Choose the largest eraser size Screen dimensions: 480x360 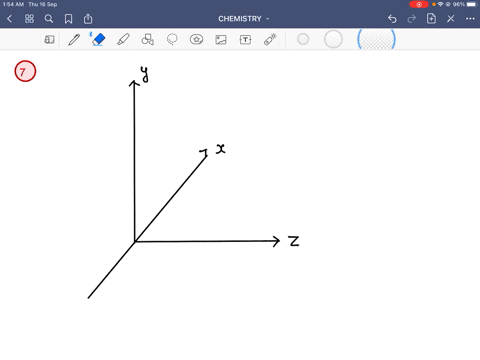click(x=376, y=39)
